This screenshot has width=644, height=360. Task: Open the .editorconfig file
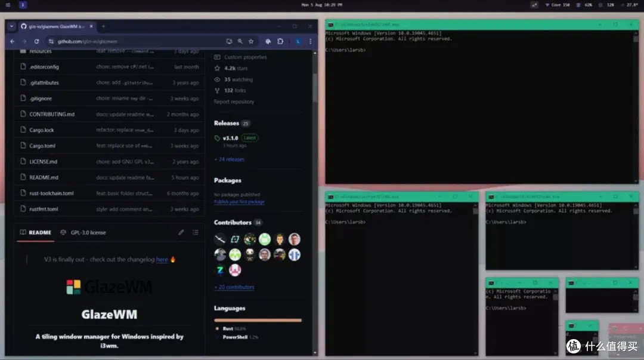pyautogui.click(x=44, y=67)
